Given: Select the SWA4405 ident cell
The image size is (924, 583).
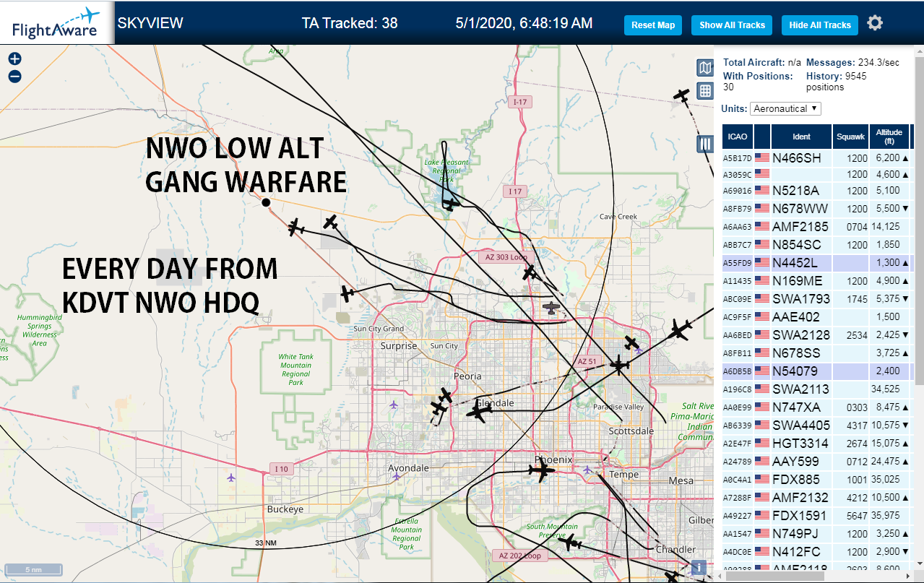Looking at the screenshot, I should (x=800, y=426).
